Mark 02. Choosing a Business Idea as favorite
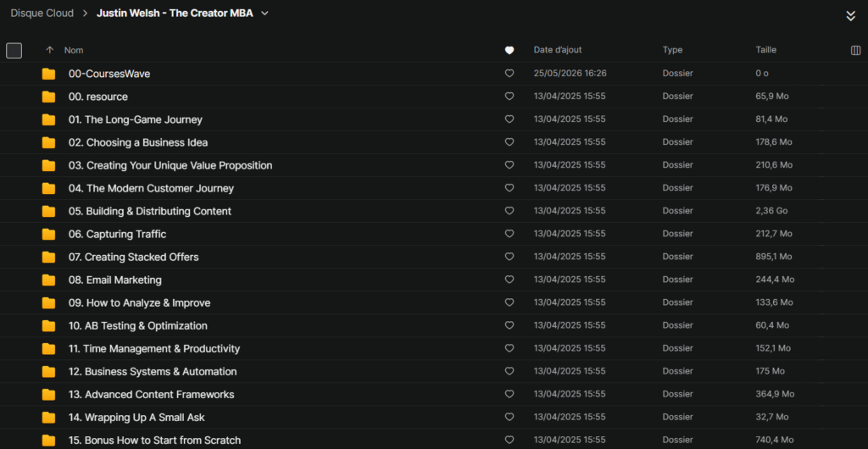868x449 pixels. click(509, 142)
